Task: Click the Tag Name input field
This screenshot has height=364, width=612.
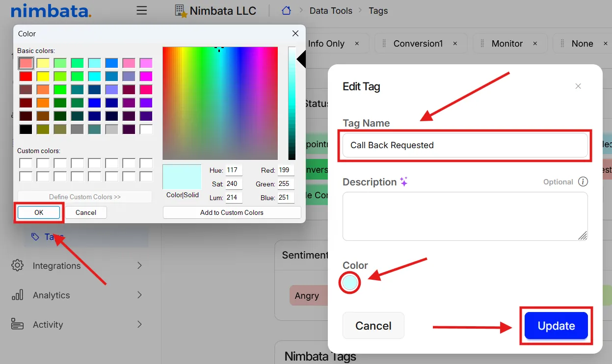Action: click(465, 145)
